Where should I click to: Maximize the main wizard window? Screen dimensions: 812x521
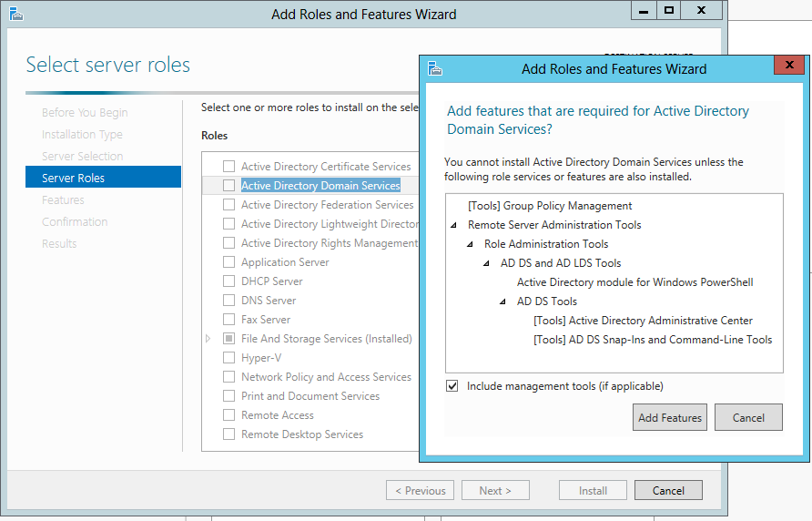click(668, 11)
